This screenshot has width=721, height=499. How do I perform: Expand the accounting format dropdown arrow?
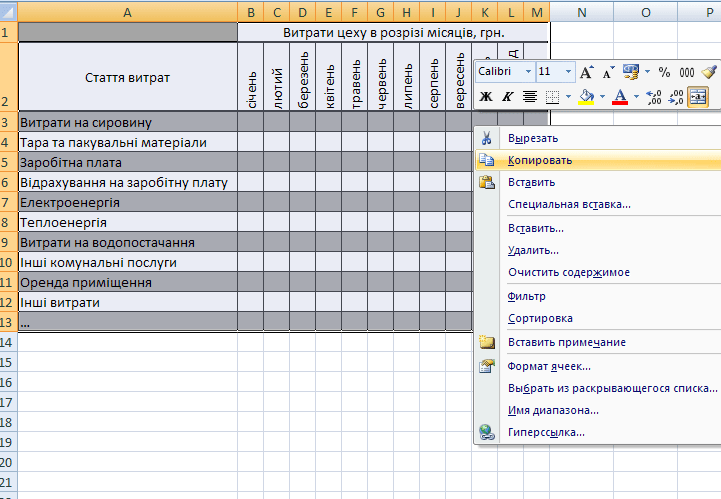click(647, 72)
